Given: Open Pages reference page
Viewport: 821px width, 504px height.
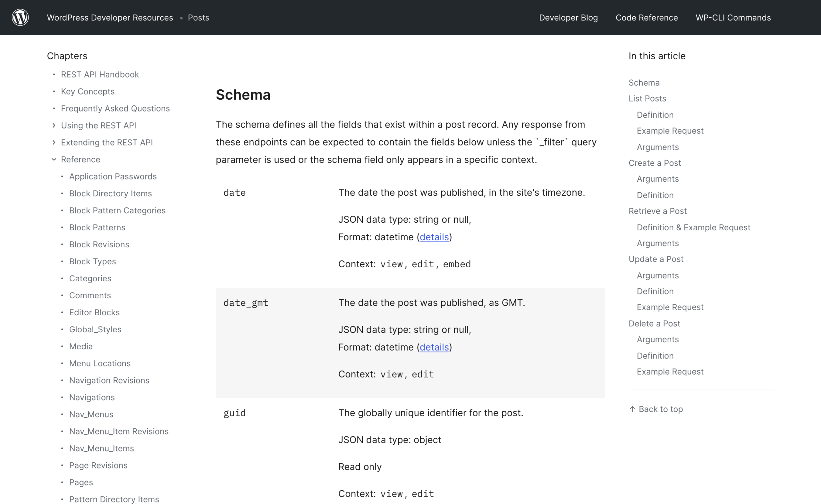Looking at the screenshot, I should pos(81,482).
